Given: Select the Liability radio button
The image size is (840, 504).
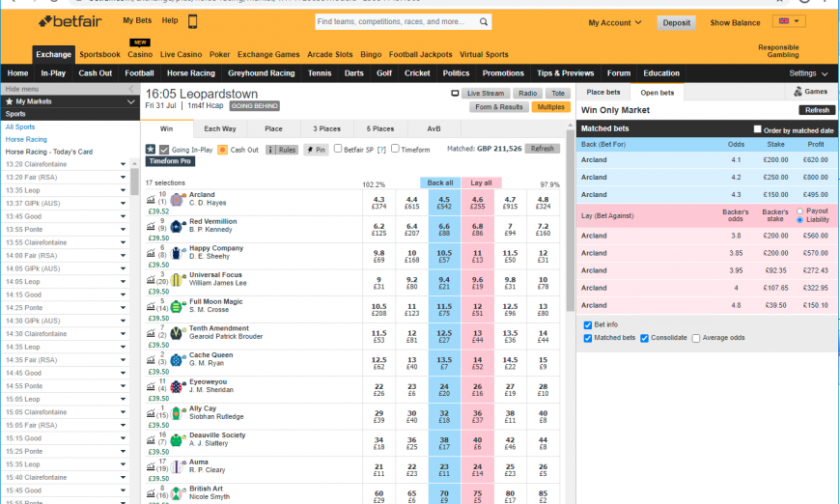Looking at the screenshot, I should tap(799, 220).
